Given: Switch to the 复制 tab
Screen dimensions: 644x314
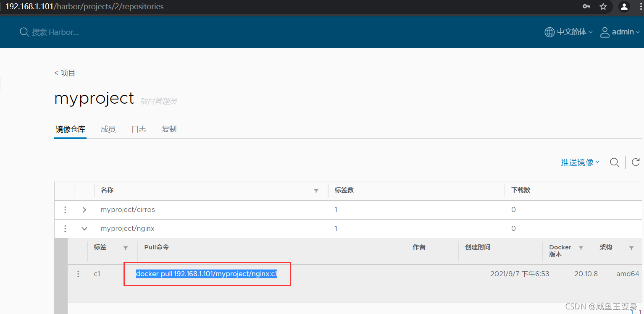Looking at the screenshot, I should [x=169, y=129].
